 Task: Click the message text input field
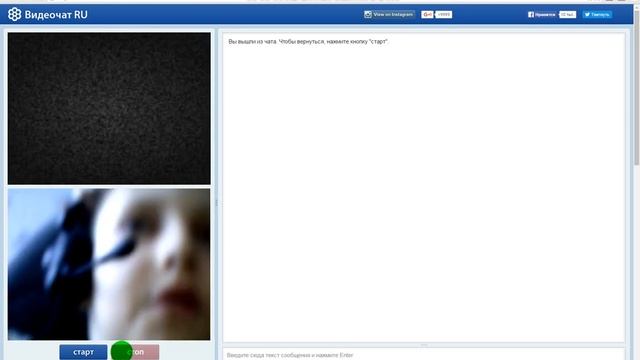tap(424, 354)
